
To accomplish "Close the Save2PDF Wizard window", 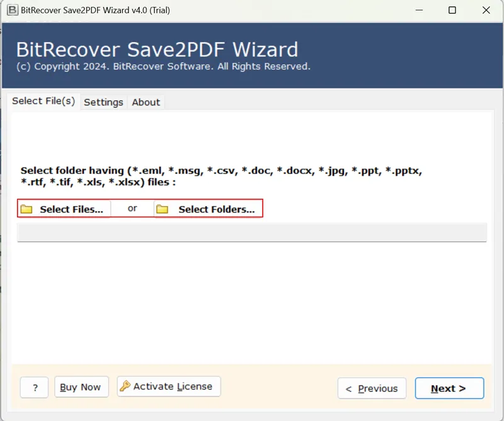I will click(x=486, y=10).
